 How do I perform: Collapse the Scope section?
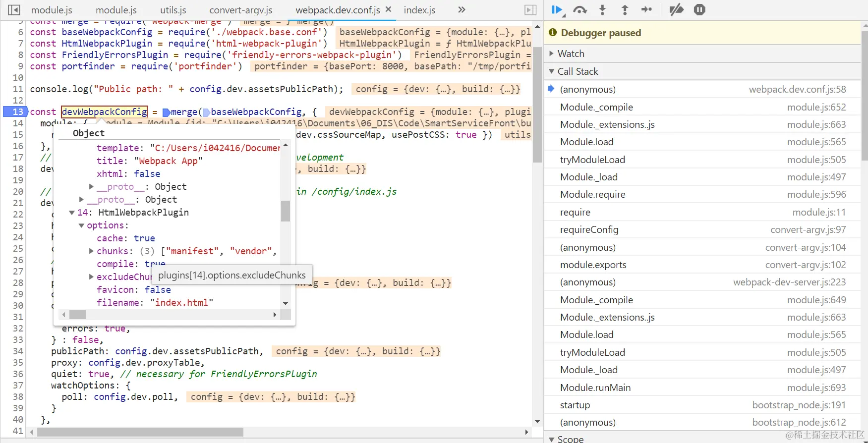click(551, 440)
